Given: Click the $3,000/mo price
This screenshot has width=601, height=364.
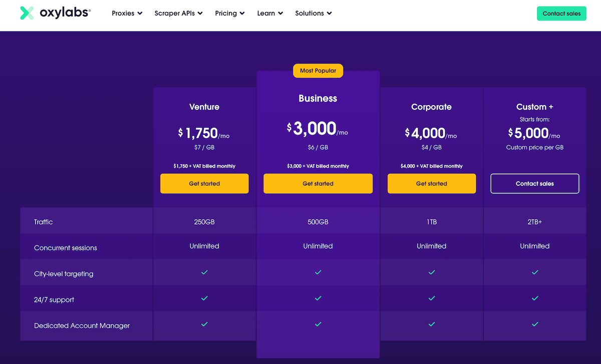Looking at the screenshot, I should pos(318,129).
